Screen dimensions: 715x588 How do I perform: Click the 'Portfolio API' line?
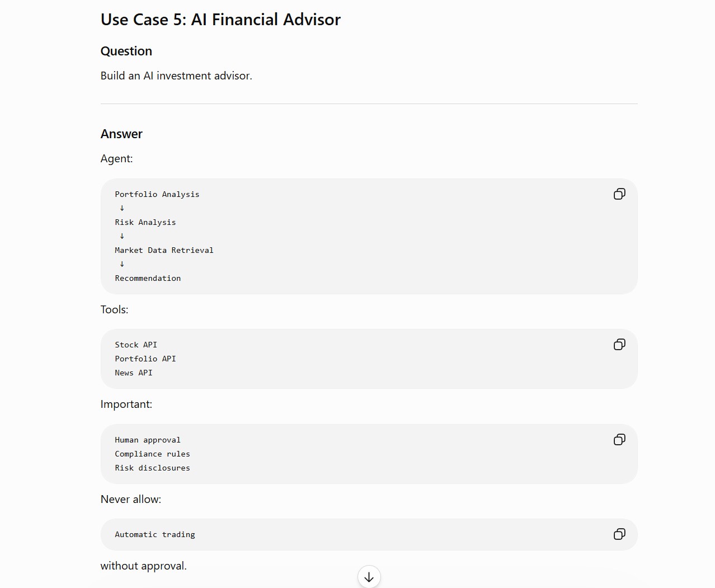point(145,359)
